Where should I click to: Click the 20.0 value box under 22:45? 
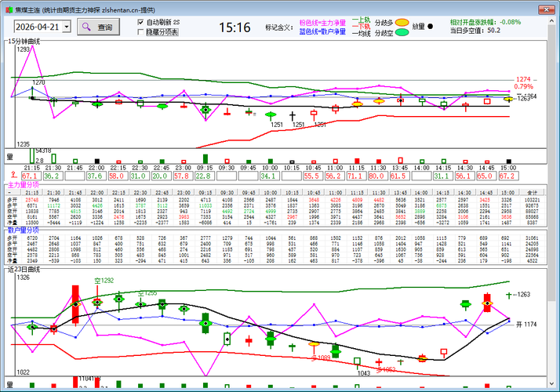pos(161,176)
